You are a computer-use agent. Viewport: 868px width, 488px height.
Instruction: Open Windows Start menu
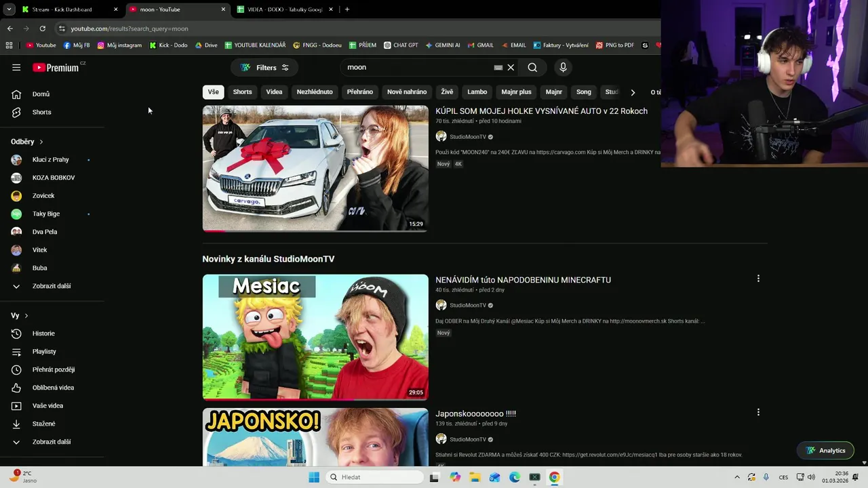click(313, 477)
